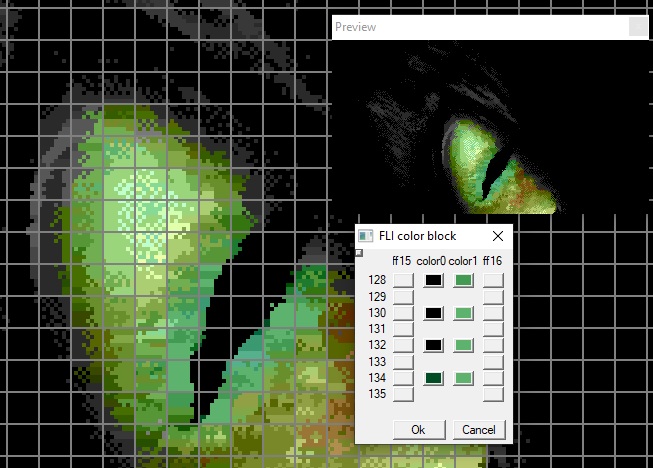Click the ff15 button in row 135
The height and width of the screenshot is (468, 653).
point(402,394)
